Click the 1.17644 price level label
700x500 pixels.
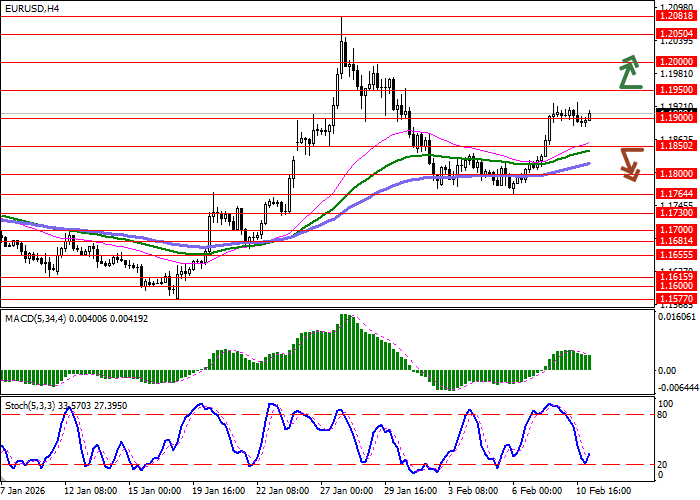[677, 194]
